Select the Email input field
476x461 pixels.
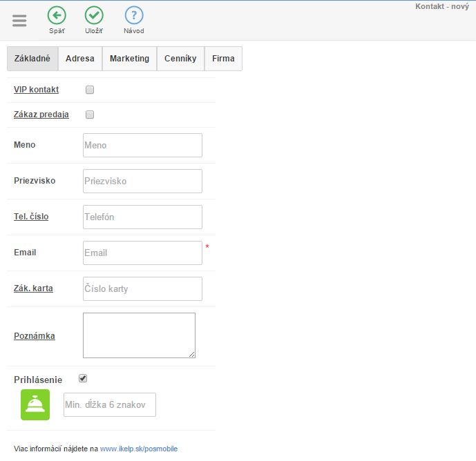(142, 253)
